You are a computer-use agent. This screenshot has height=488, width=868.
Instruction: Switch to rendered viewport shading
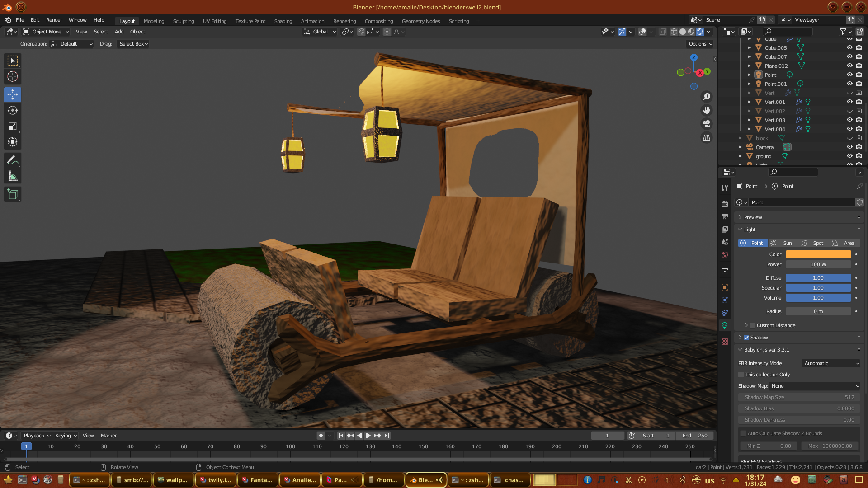(700, 32)
